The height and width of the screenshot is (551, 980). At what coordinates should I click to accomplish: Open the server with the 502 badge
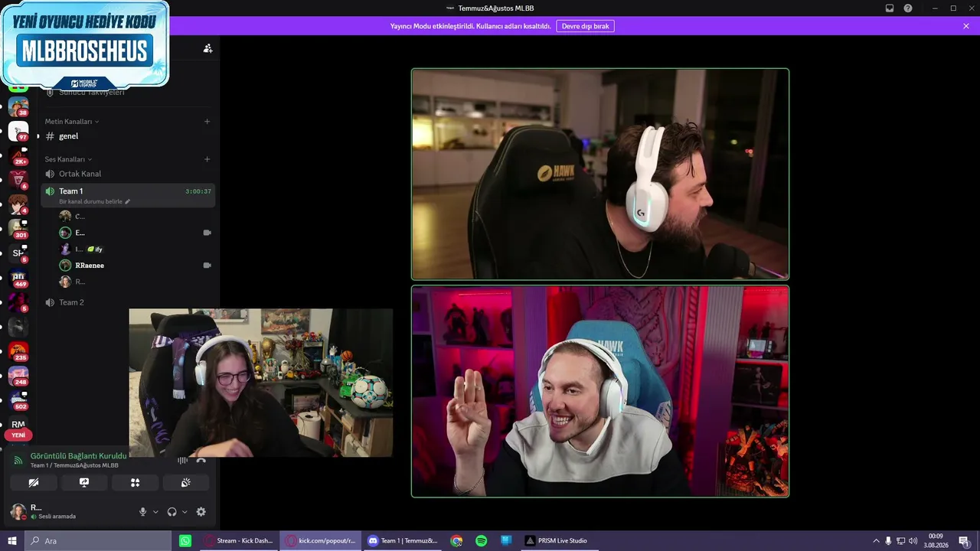(18, 400)
